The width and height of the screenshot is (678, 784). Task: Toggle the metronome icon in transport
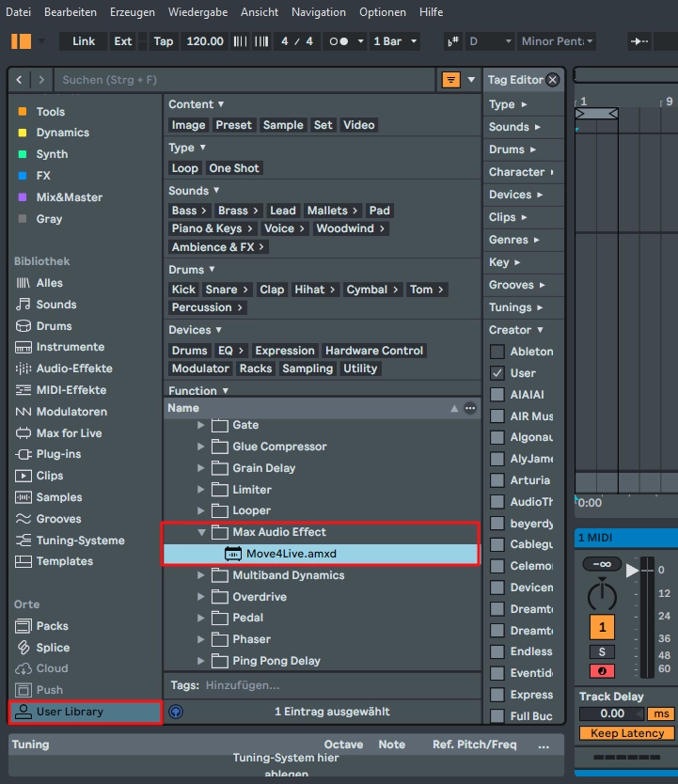pyautogui.click(x=339, y=41)
